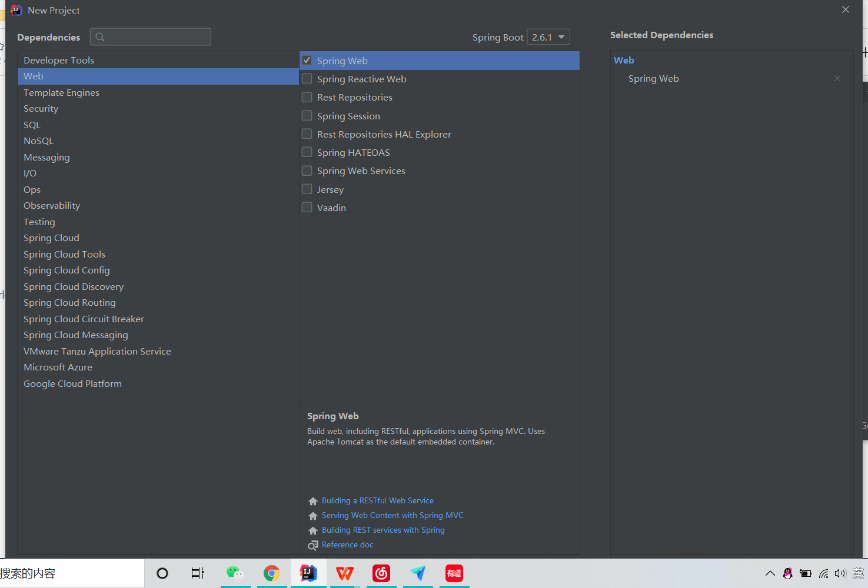
Task: Select the NoSQL category
Action: [158, 141]
